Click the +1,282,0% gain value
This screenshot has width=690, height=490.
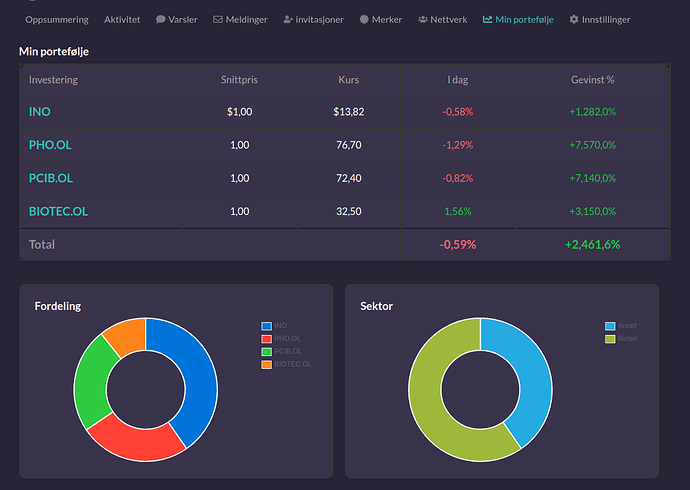(x=592, y=112)
